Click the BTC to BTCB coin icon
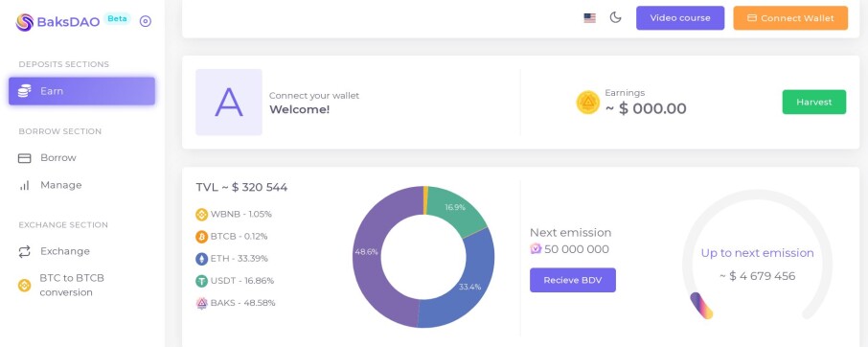The height and width of the screenshot is (347, 868). (24, 285)
